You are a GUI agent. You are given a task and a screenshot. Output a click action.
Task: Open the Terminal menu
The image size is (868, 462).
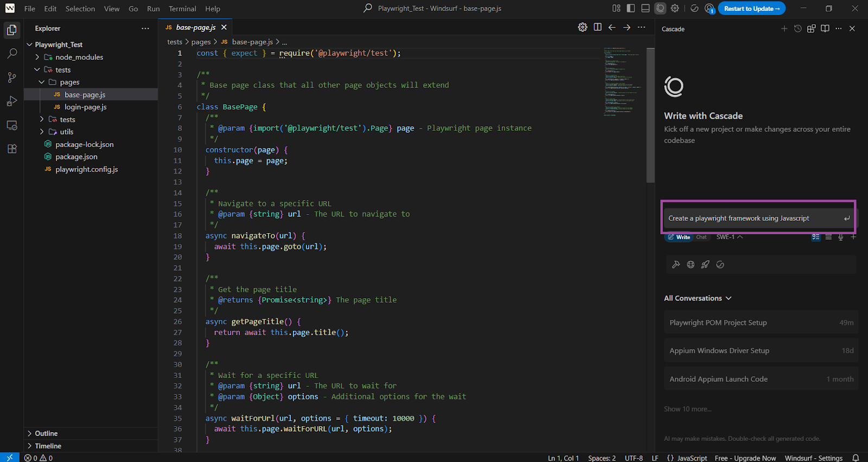pos(182,9)
